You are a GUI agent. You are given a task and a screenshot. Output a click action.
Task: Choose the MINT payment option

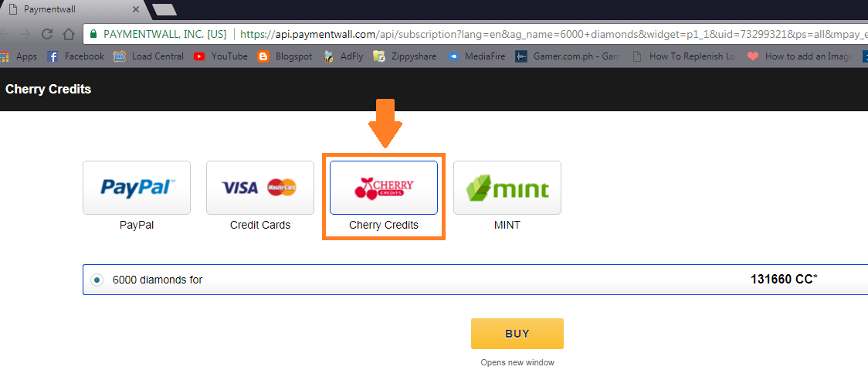click(507, 188)
